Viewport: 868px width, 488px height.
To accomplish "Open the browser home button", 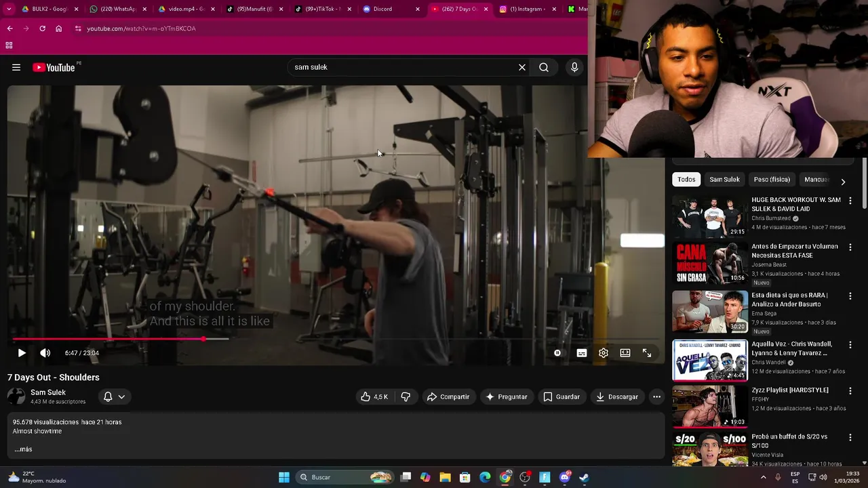I will click(59, 28).
